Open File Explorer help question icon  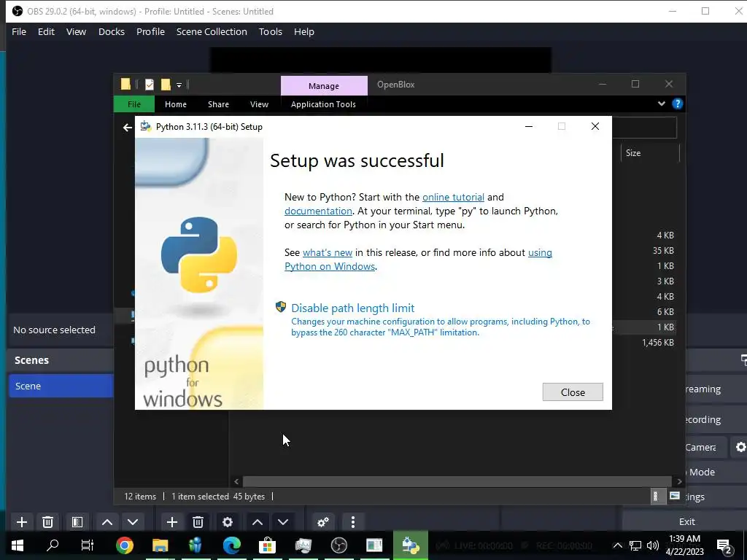point(678,104)
